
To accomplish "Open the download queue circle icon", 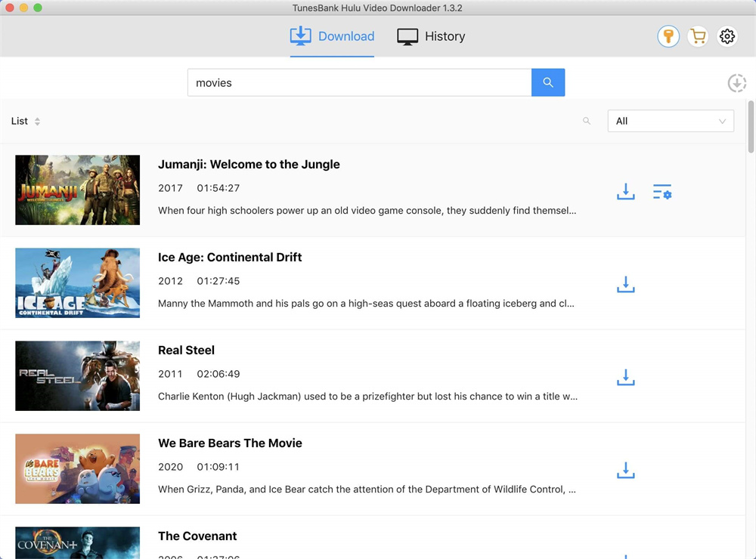I will [736, 83].
